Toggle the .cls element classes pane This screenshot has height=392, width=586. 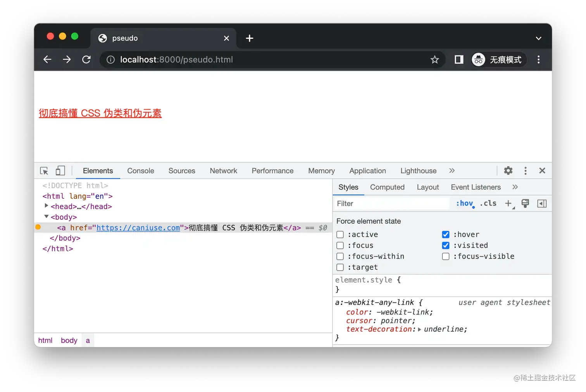click(488, 203)
